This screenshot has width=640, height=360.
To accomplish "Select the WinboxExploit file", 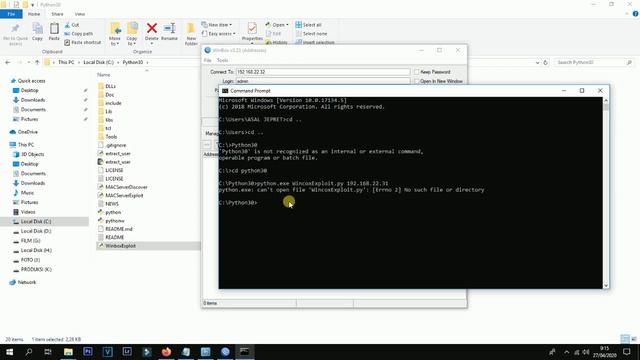I will pos(120,246).
